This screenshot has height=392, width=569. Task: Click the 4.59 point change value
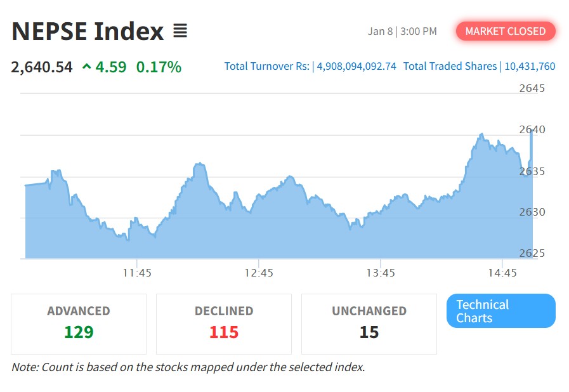tap(111, 67)
